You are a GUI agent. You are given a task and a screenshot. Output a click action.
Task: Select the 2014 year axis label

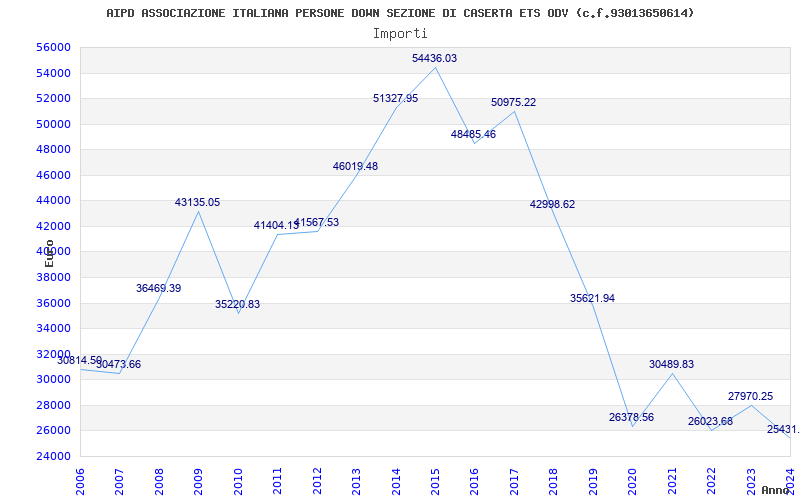coord(396,482)
